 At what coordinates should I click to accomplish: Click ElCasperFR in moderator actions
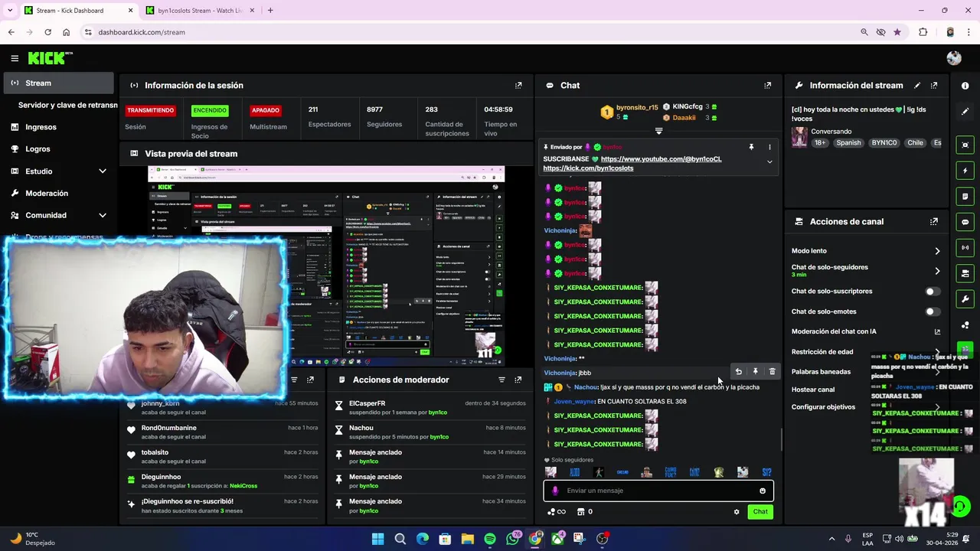click(367, 403)
